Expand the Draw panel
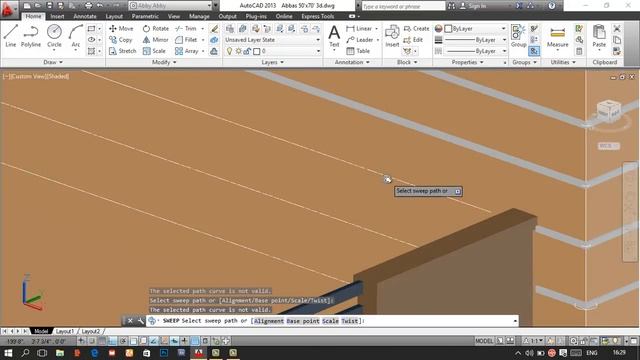Screen dimensions: 640x360 [53, 62]
